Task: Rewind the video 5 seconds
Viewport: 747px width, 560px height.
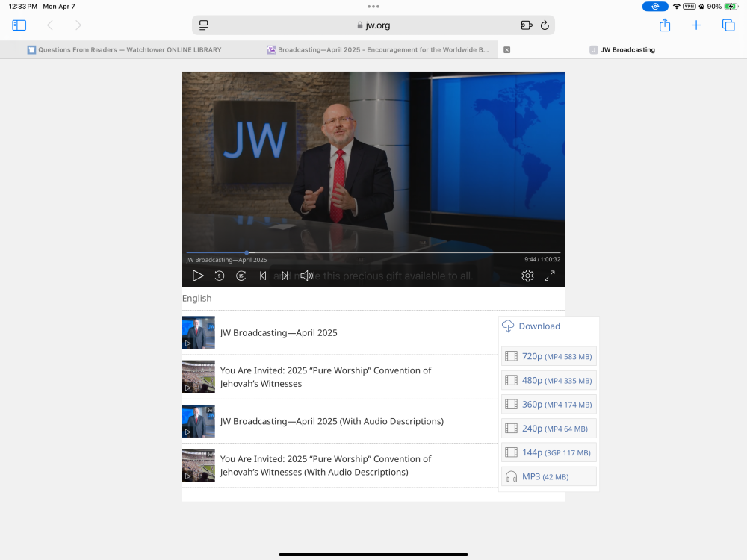Action: [x=219, y=276]
